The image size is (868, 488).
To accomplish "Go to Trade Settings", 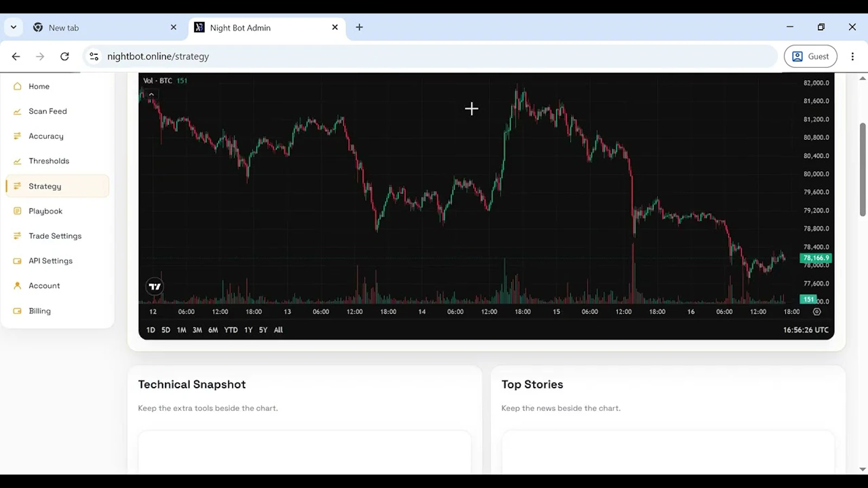I will pos(58,236).
